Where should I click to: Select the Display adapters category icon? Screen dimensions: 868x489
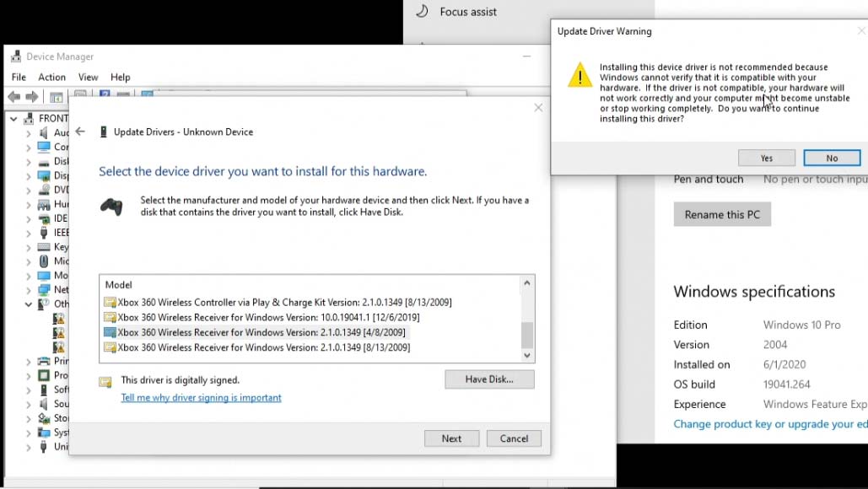(44, 176)
